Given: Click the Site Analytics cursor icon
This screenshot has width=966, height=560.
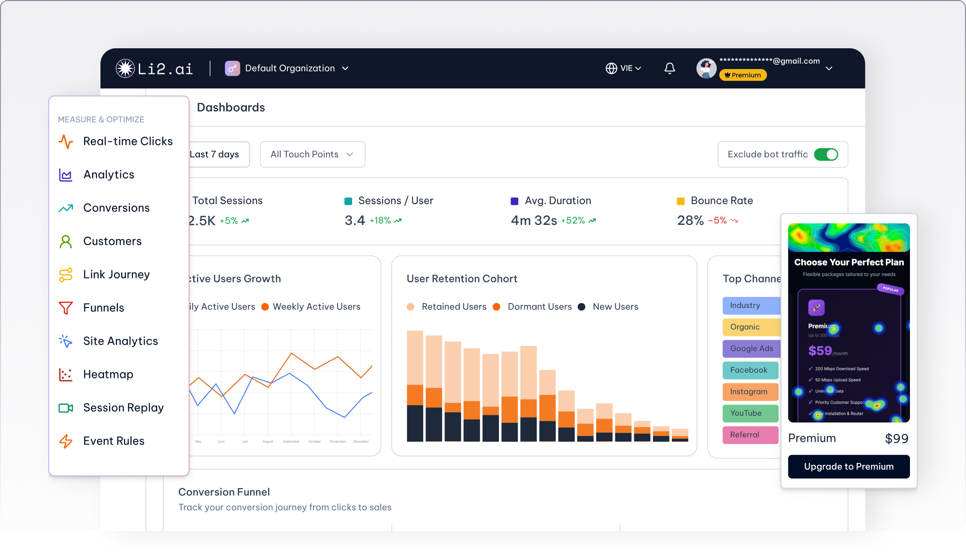Looking at the screenshot, I should [66, 341].
